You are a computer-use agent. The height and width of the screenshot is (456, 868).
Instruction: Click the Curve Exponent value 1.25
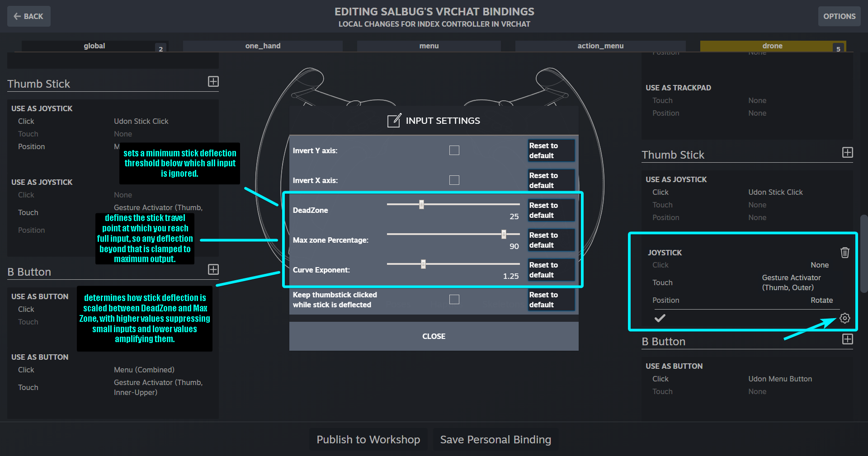point(511,276)
